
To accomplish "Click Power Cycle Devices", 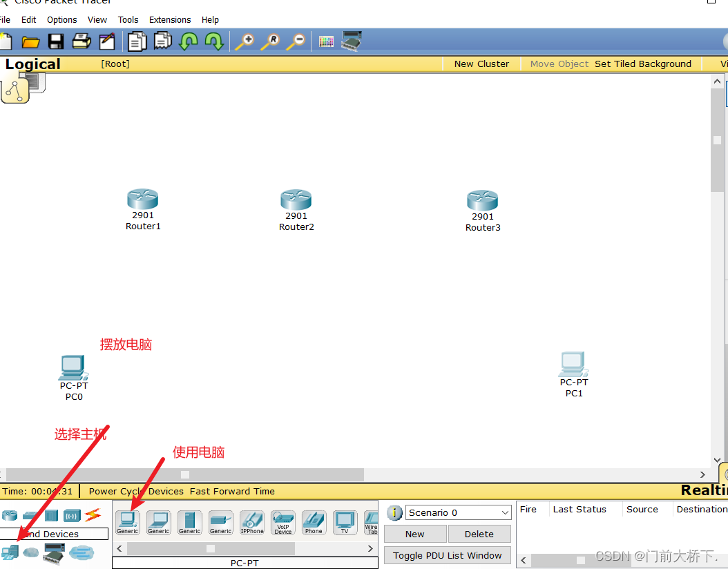I will (136, 491).
